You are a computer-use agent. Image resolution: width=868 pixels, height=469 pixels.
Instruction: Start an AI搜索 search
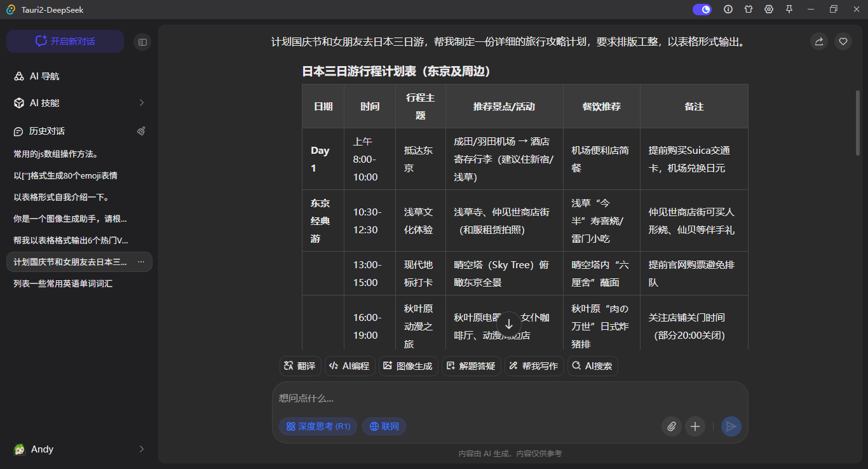click(x=592, y=365)
